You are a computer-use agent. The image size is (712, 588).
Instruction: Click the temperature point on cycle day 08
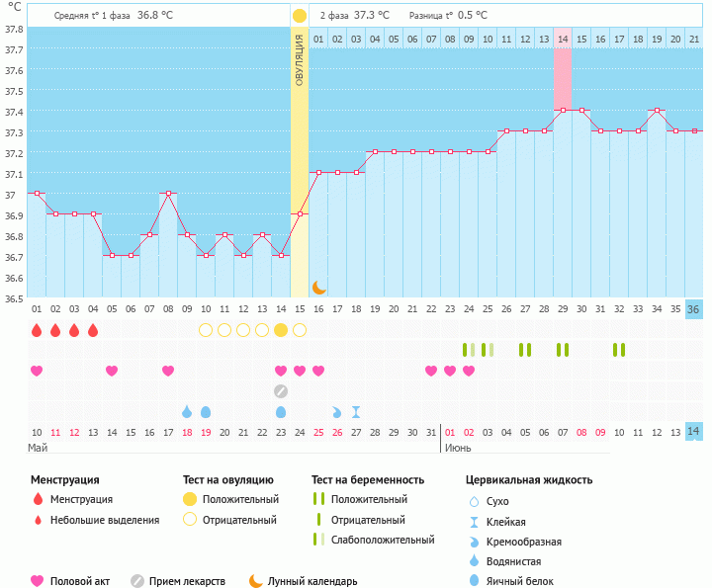[168, 194]
